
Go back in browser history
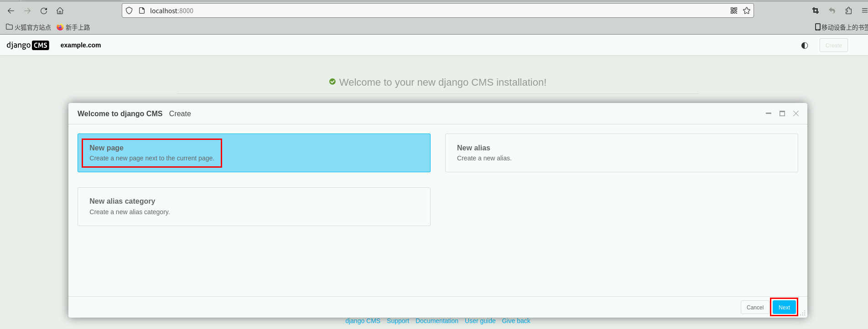coord(11,10)
